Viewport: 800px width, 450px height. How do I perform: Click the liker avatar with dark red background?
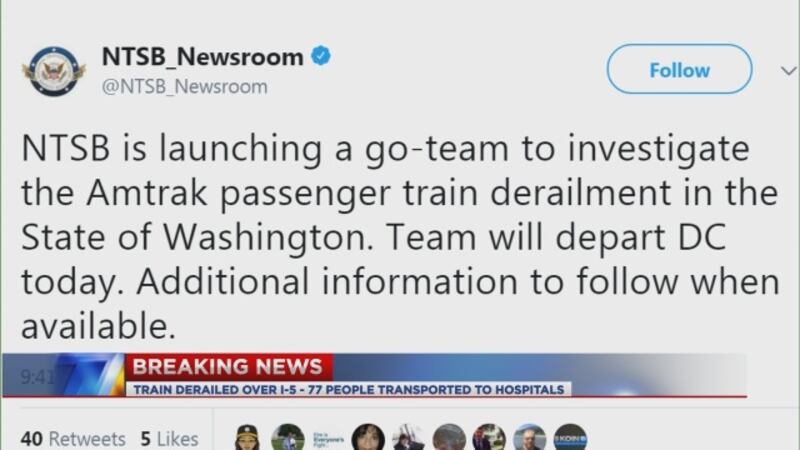click(x=489, y=438)
